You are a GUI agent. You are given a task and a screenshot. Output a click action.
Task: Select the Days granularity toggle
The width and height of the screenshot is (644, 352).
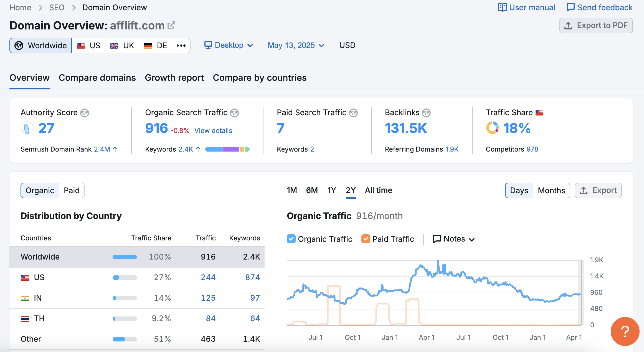[x=519, y=190]
